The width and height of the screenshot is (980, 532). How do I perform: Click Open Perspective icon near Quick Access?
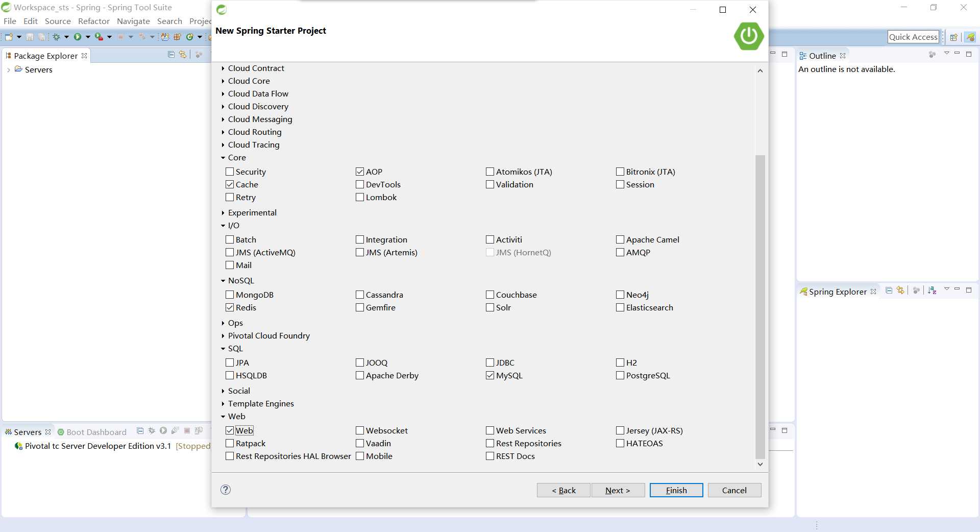tap(953, 37)
